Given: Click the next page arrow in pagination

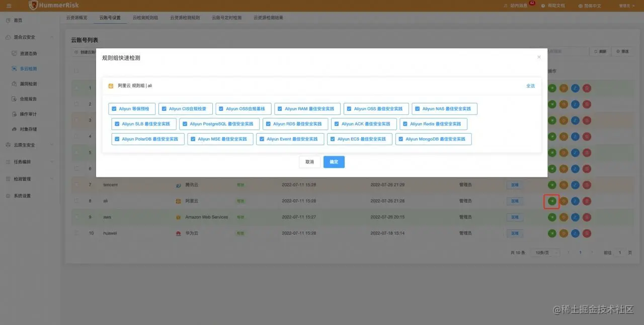Looking at the screenshot, I should pos(592,252).
